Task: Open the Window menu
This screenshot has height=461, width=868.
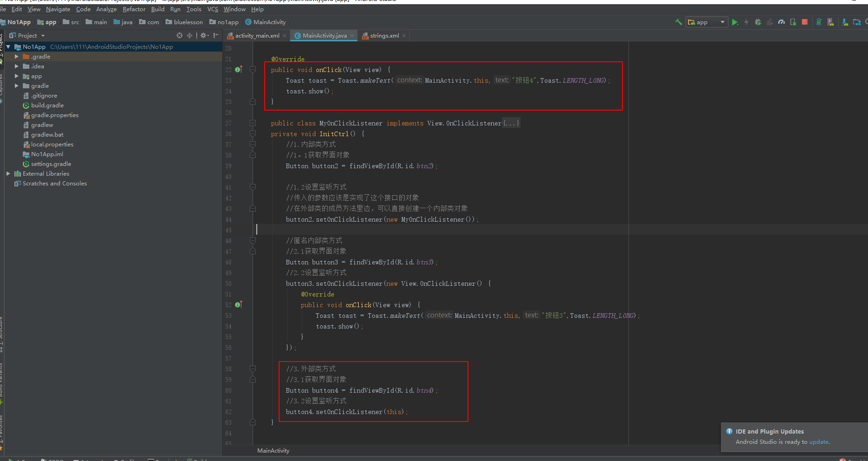Action: click(x=234, y=9)
